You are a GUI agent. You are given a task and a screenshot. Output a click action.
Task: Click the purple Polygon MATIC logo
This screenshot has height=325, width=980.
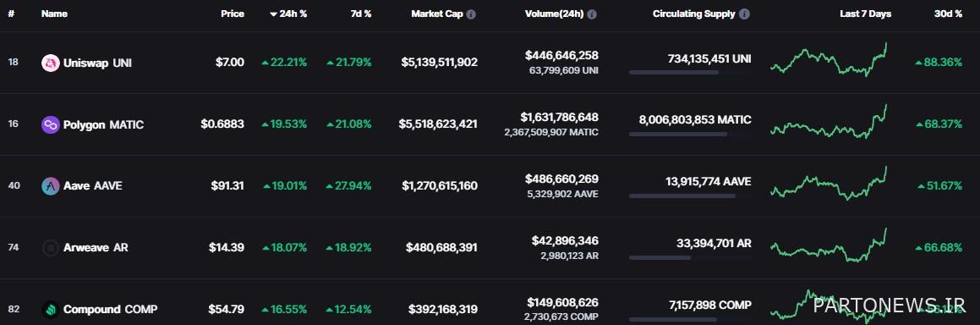[x=50, y=124]
